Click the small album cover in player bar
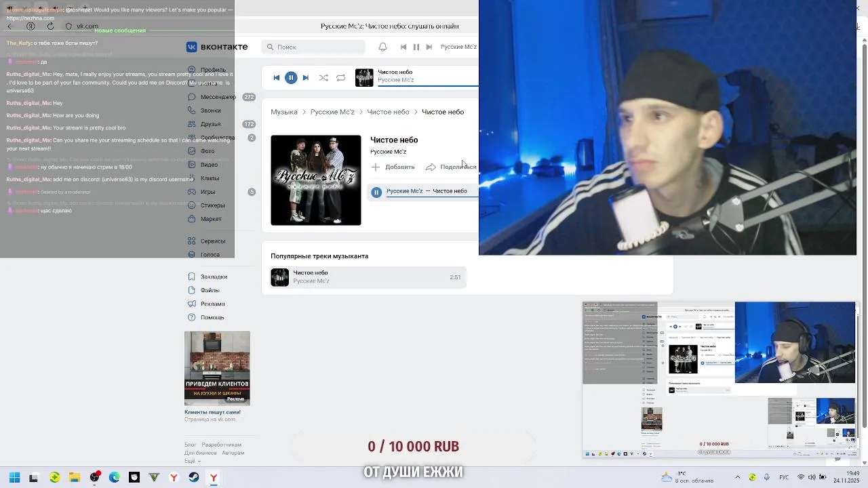Screen dimensions: 868x488 click(364, 77)
